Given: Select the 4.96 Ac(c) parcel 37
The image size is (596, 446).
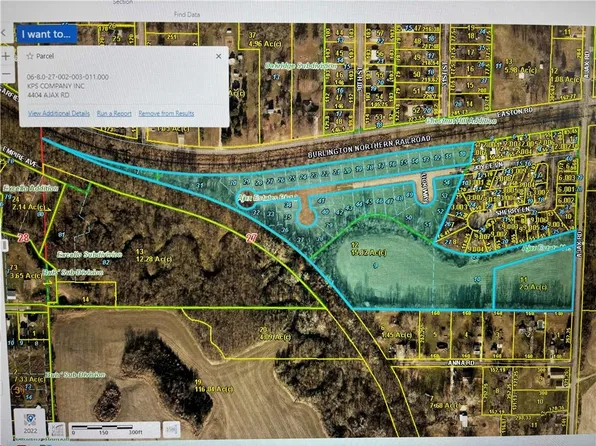Looking at the screenshot, I should point(265,40).
